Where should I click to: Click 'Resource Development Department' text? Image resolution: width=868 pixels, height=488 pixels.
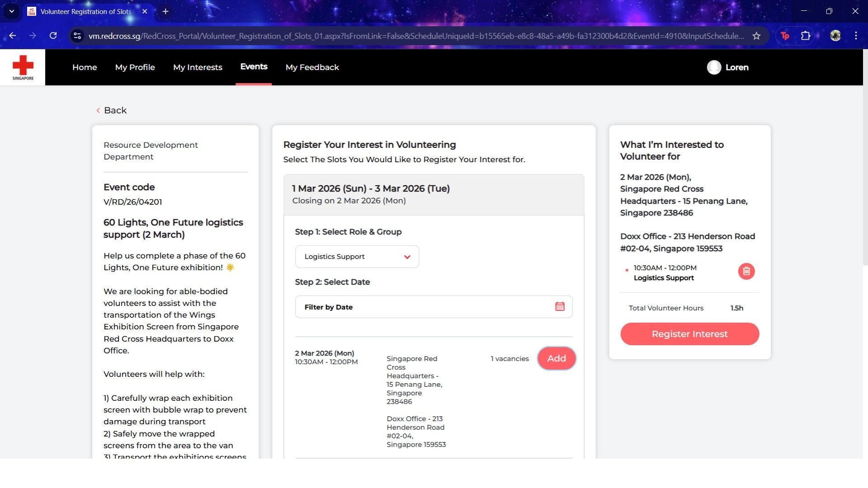click(151, 151)
